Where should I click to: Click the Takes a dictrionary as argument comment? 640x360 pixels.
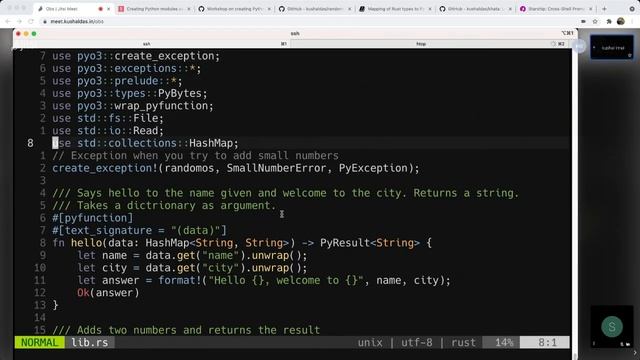click(x=164, y=206)
